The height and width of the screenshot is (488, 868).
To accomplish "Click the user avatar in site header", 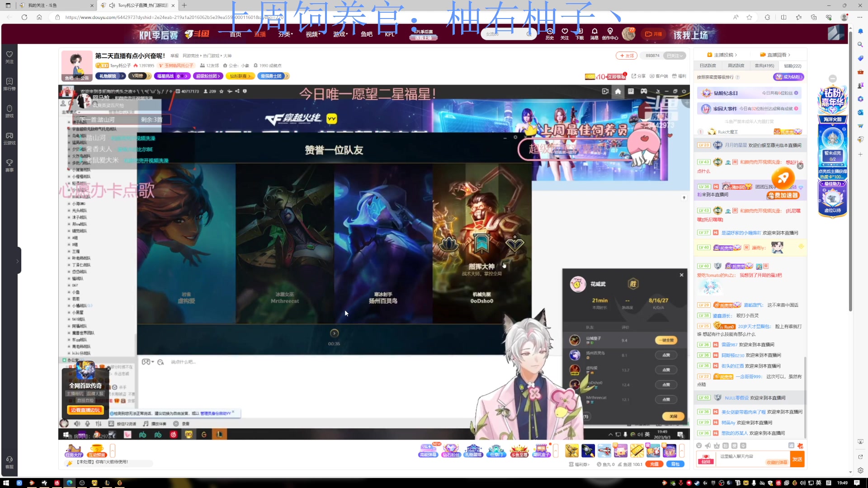I will [x=628, y=33].
